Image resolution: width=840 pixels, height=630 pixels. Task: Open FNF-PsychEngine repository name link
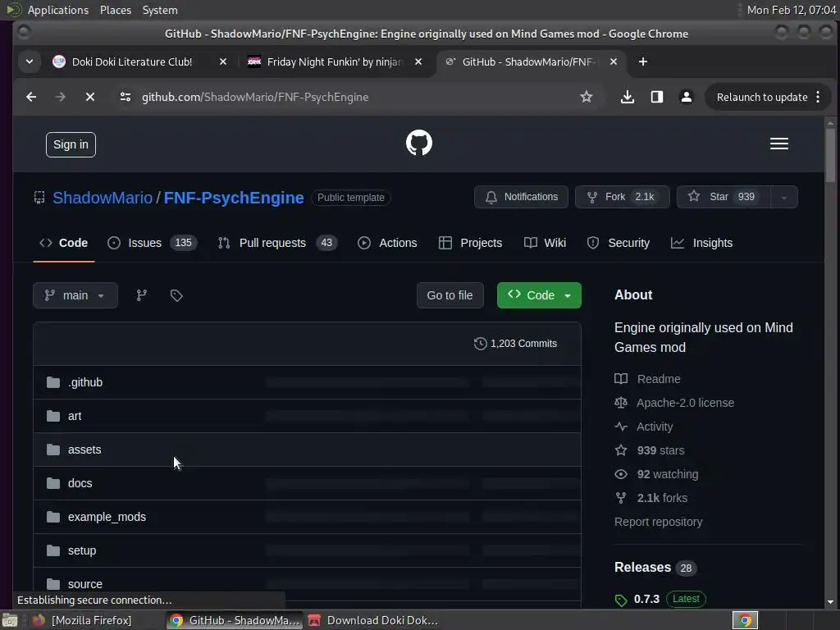pyautogui.click(x=234, y=198)
